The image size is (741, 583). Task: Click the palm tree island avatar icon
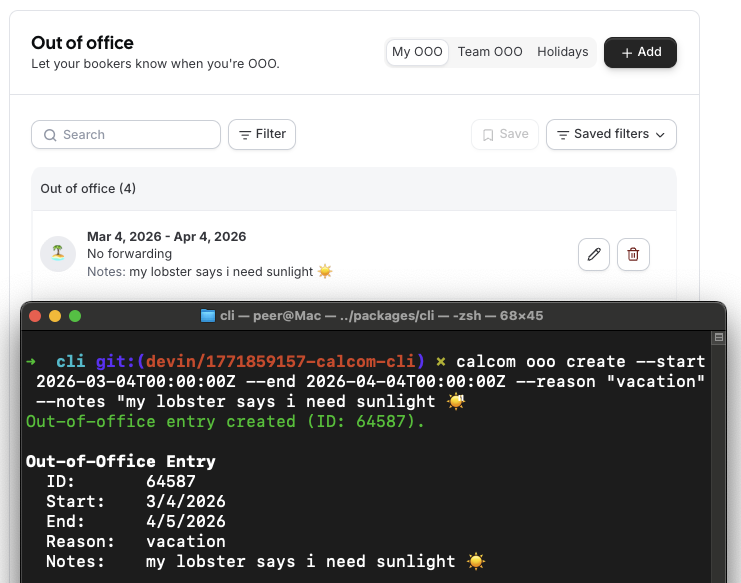tap(58, 254)
